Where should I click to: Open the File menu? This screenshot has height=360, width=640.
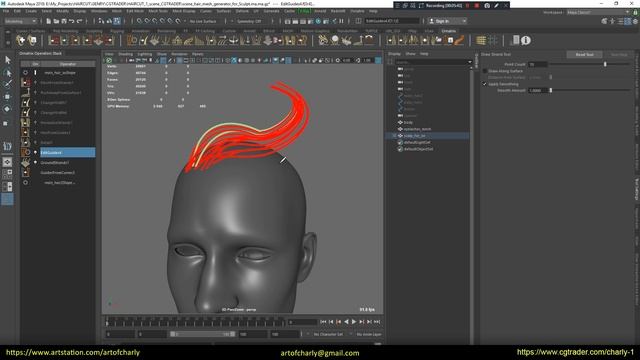6,11
